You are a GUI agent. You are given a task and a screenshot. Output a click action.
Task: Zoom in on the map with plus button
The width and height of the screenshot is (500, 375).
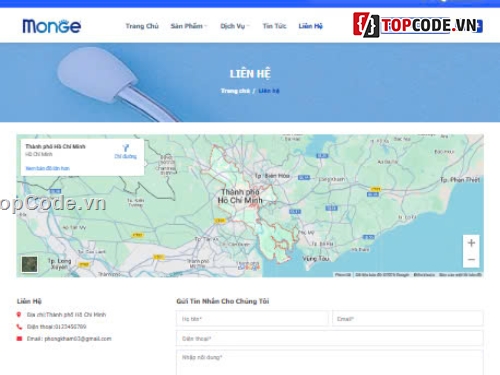coord(471,243)
